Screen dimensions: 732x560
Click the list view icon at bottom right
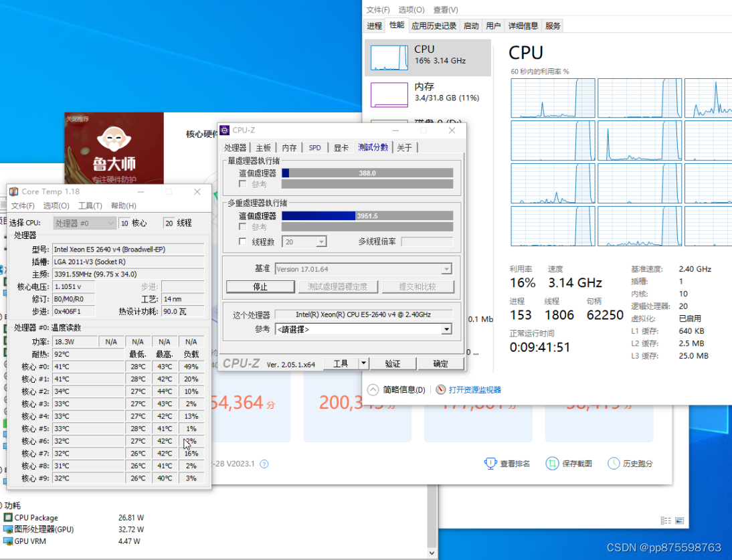coord(666,521)
